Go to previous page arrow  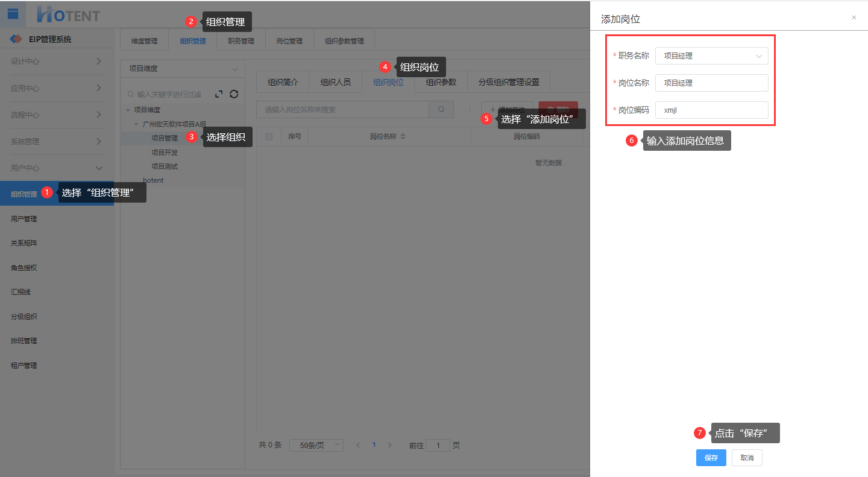(358, 445)
